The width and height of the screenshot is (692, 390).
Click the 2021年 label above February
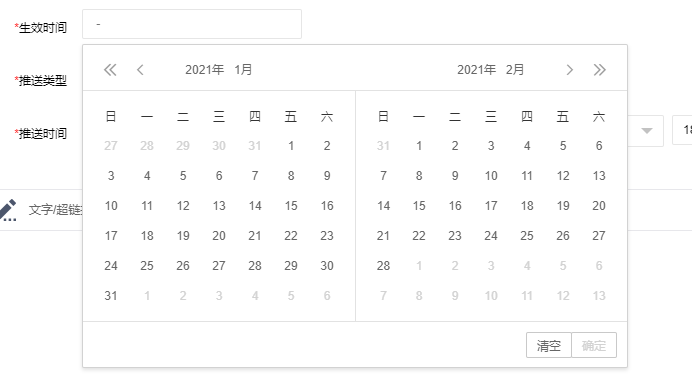(477, 70)
